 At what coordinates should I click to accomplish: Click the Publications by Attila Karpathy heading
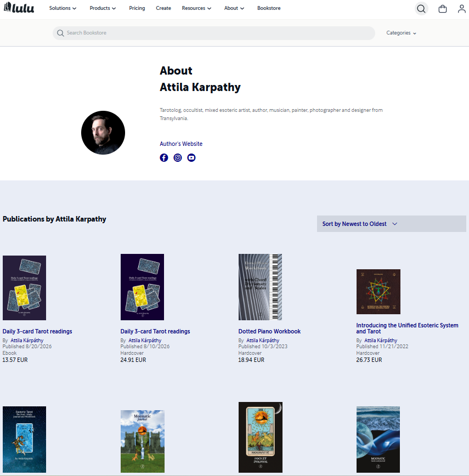pos(54,219)
